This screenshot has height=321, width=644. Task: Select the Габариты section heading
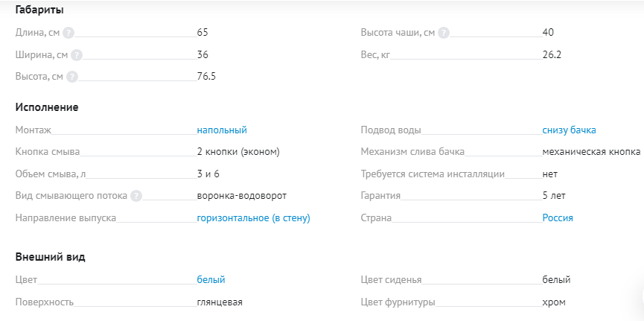pyautogui.click(x=39, y=10)
